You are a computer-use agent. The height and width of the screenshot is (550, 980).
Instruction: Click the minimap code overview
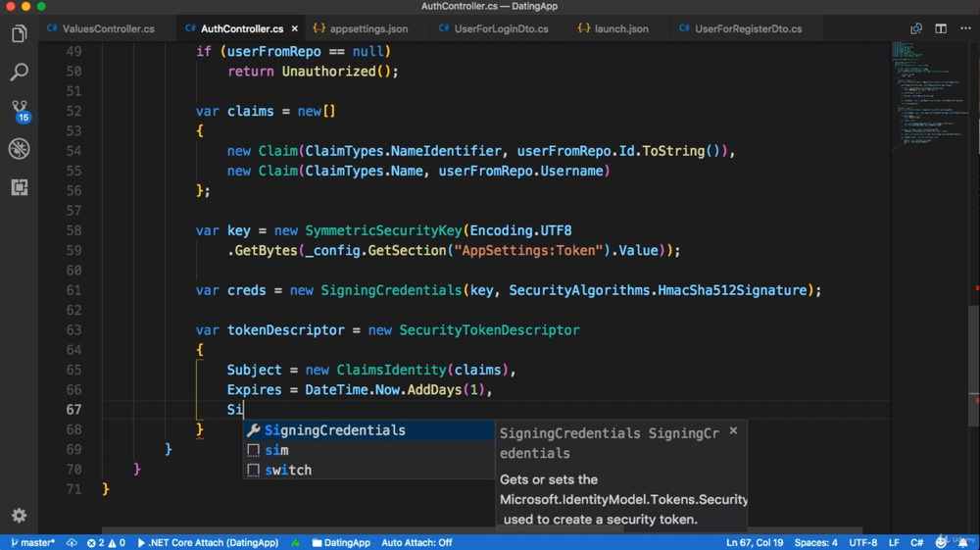(929, 94)
